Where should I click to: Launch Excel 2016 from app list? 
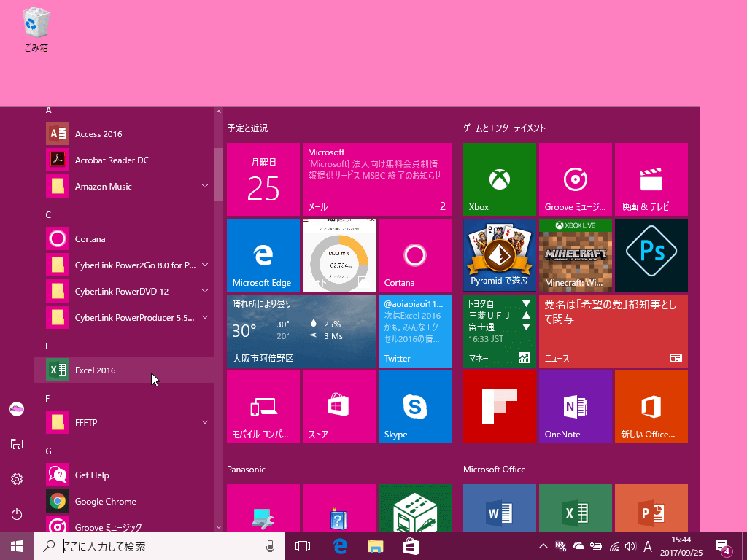click(x=124, y=370)
